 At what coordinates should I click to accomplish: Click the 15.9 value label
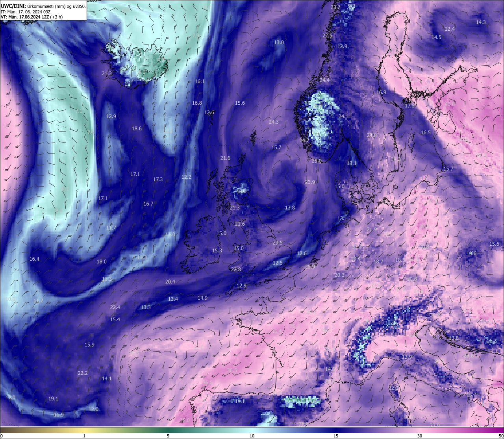(89, 345)
